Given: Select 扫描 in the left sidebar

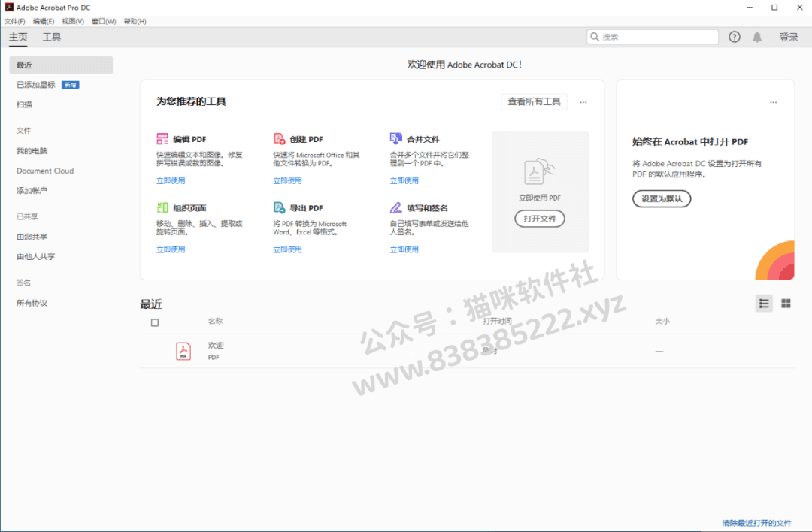Looking at the screenshot, I should coord(24,104).
